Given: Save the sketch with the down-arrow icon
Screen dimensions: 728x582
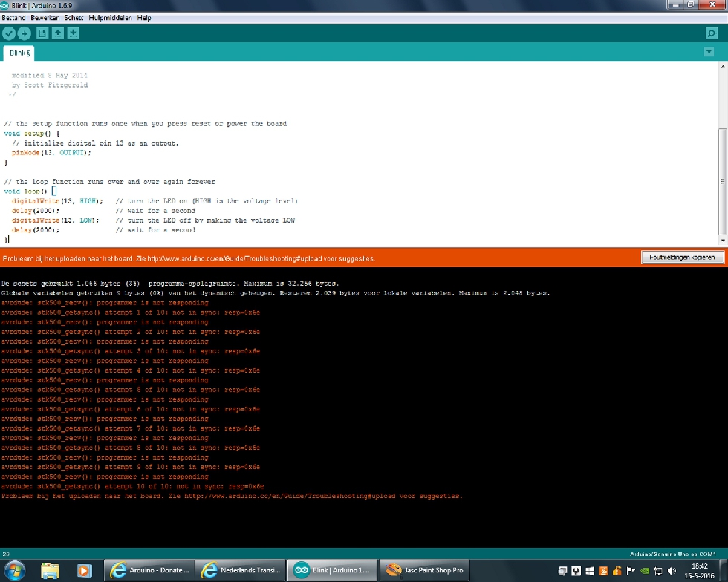Looking at the screenshot, I should pyautogui.click(x=73, y=33).
